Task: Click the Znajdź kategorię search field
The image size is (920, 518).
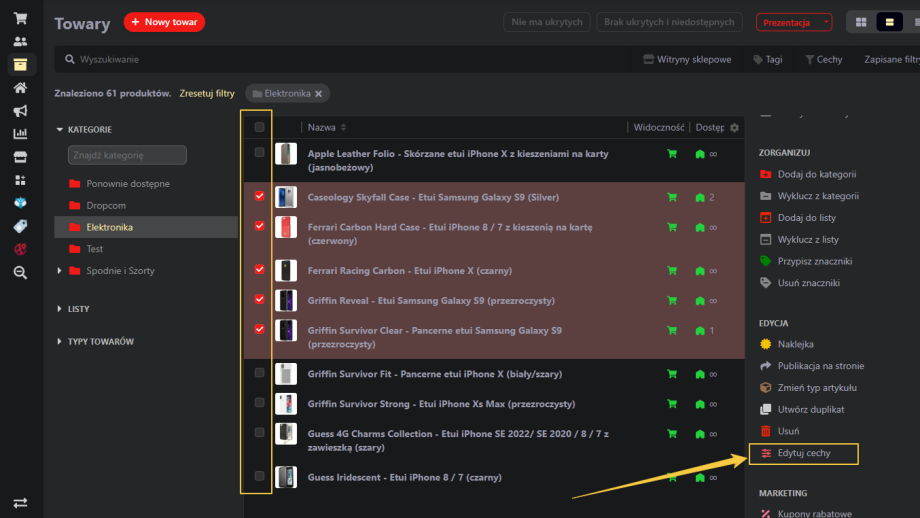Action: (127, 155)
